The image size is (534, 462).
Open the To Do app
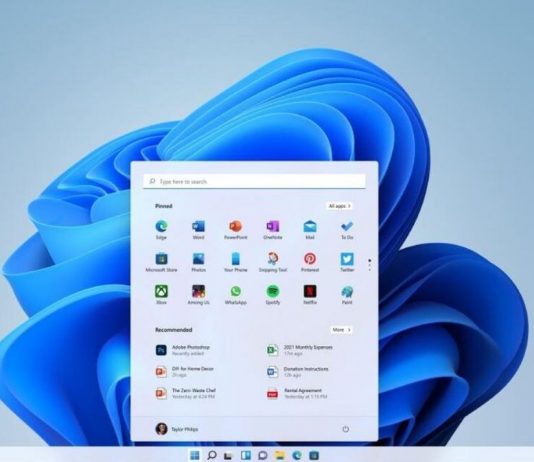pyautogui.click(x=347, y=230)
